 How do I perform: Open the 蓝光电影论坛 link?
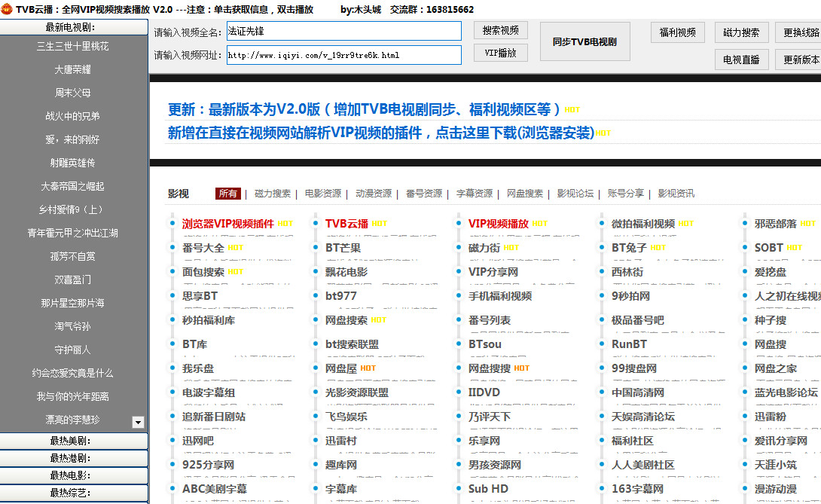786,393
